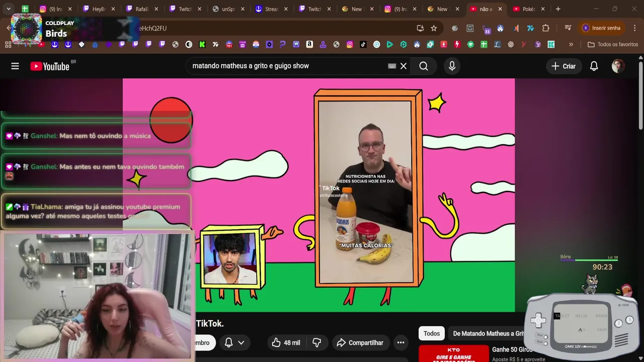This screenshot has width=644, height=362.
Task: Open the Chrome extensions puzzle icon
Action: pos(546,28)
